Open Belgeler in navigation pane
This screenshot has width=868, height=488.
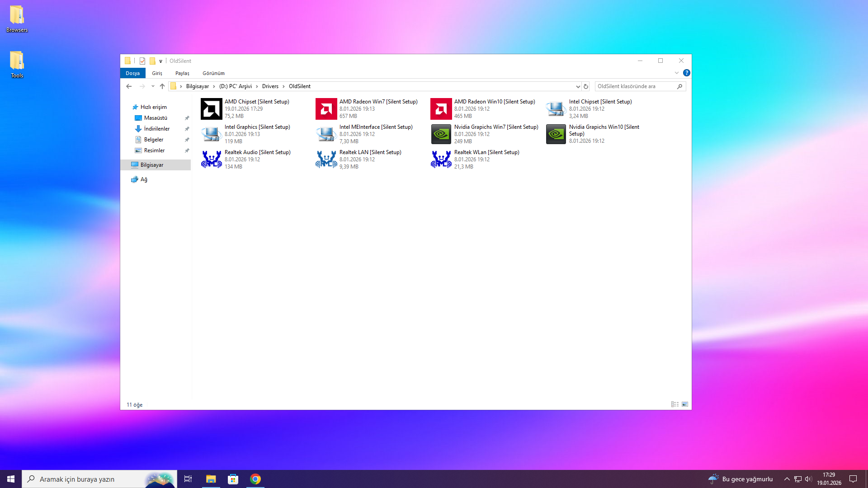pos(153,140)
